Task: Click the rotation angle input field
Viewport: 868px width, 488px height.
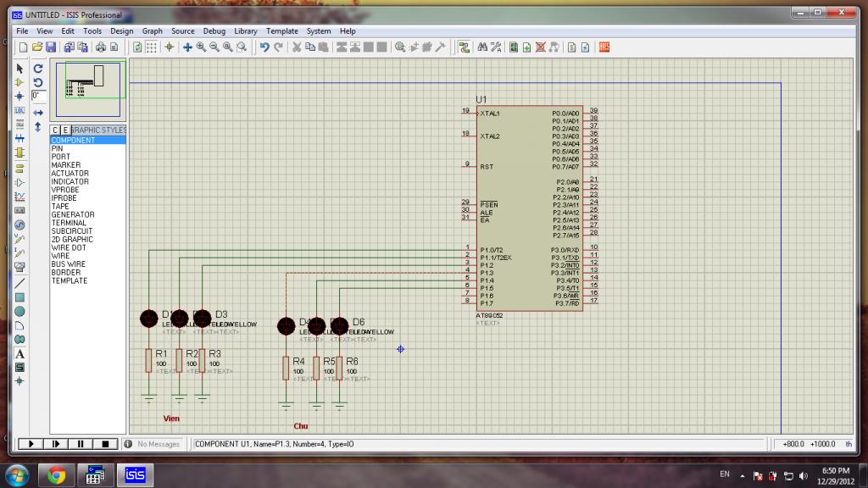Action: click(x=38, y=96)
